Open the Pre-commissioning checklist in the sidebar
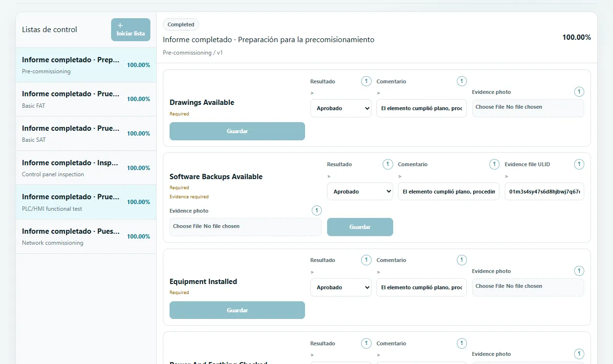This screenshot has width=613, height=364. (86, 65)
